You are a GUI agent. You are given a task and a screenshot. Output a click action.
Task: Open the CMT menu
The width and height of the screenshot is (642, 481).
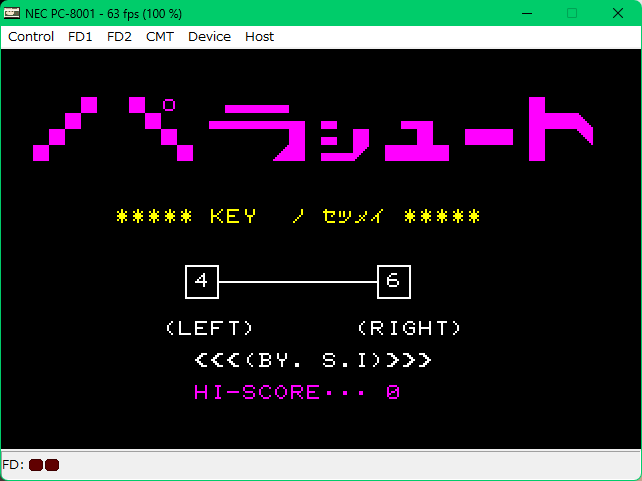click(x=160, y=37)
